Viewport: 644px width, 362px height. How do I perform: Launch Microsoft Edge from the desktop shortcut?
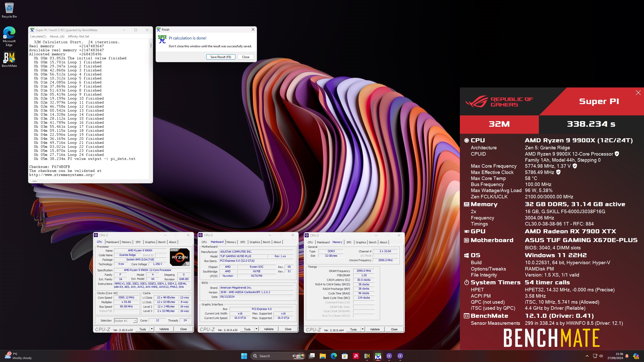tap(9, 36)
